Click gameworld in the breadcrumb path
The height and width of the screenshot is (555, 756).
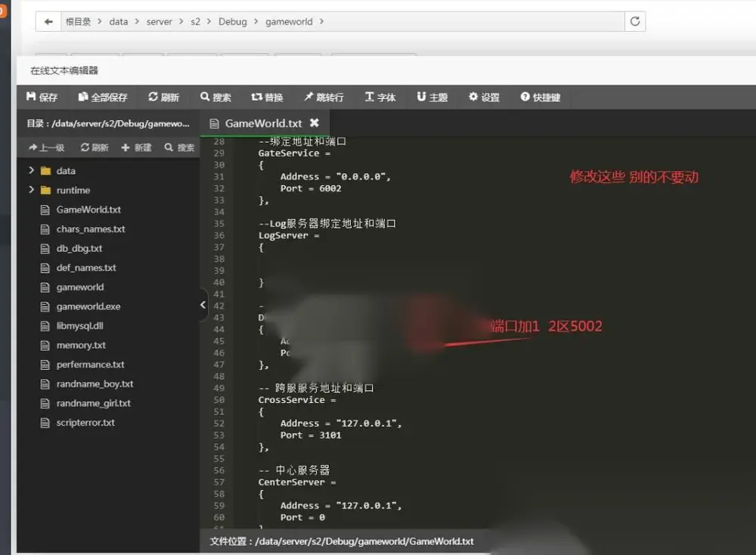pos(289,22)
